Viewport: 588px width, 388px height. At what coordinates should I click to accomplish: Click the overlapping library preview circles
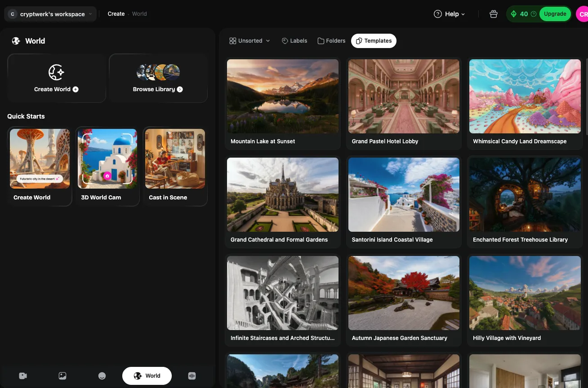158,72
